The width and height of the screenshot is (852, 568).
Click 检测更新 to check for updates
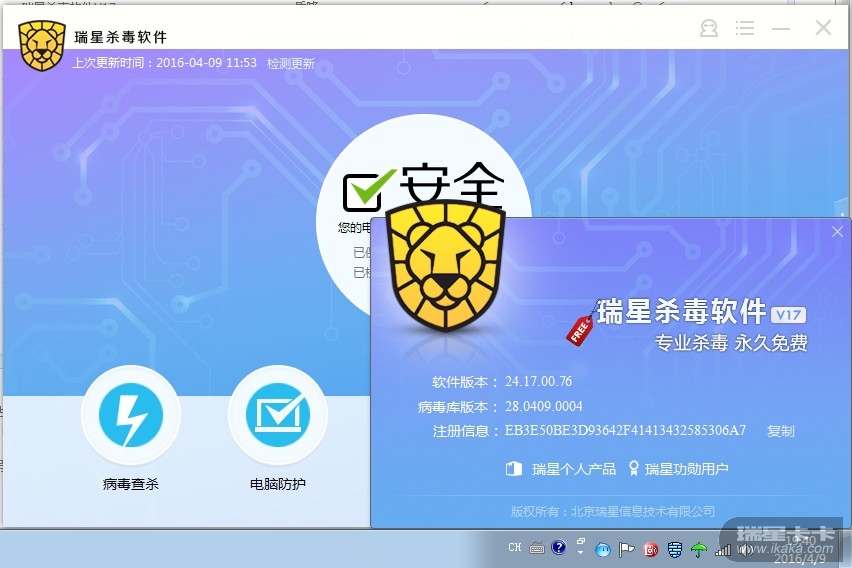tap(291, 64)
